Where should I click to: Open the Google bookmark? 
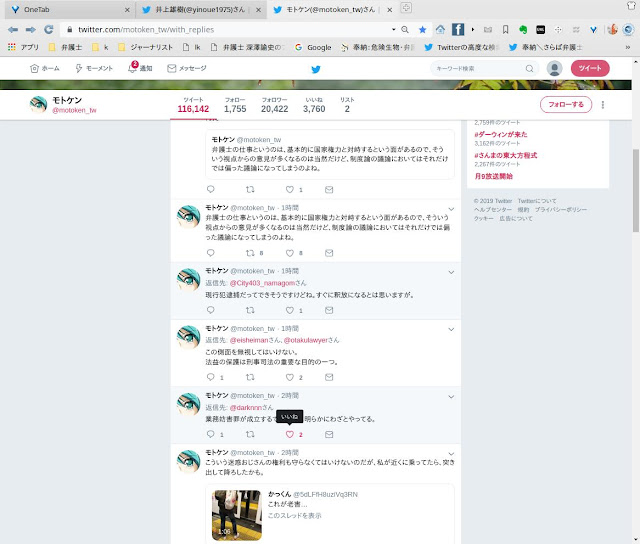click(313, 47)
